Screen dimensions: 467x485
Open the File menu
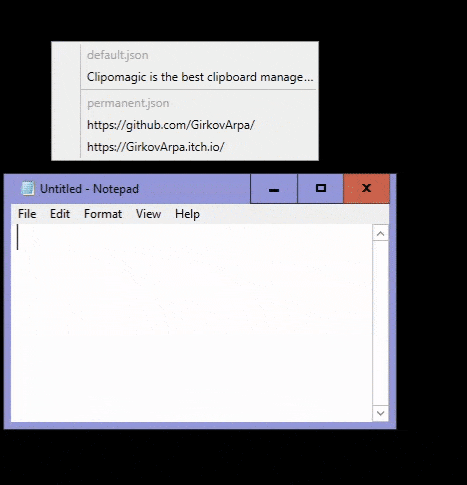click(27, 214)
